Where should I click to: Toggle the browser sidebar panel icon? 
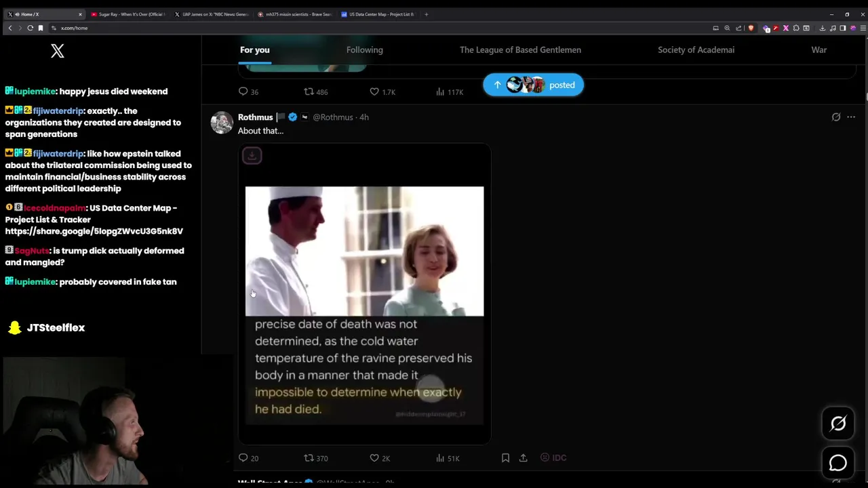[843, 28]
